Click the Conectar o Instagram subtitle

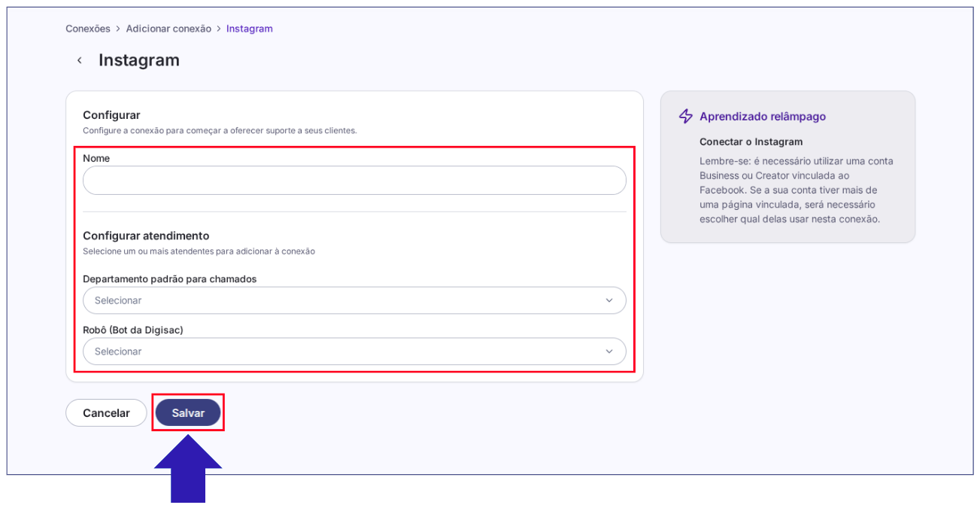point(751,141)
